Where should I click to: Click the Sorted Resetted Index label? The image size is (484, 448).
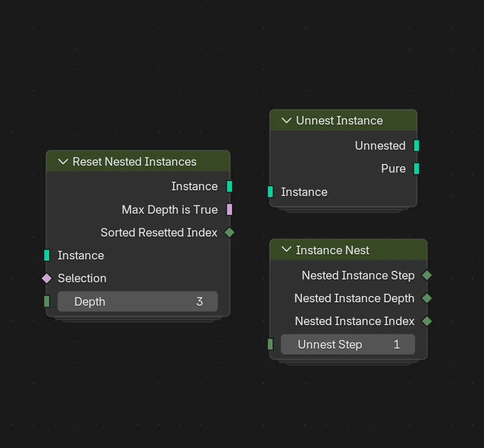coord(159,233)
